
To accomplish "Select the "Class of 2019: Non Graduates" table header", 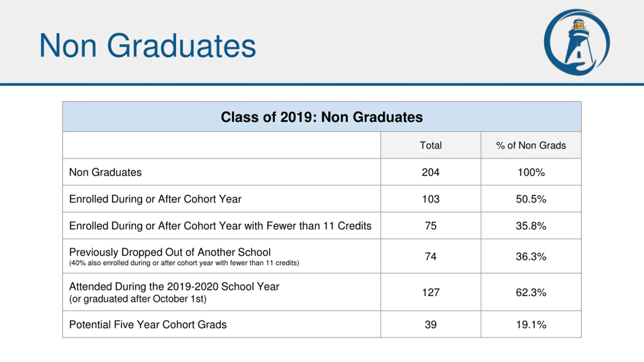I will click(322, 117).
